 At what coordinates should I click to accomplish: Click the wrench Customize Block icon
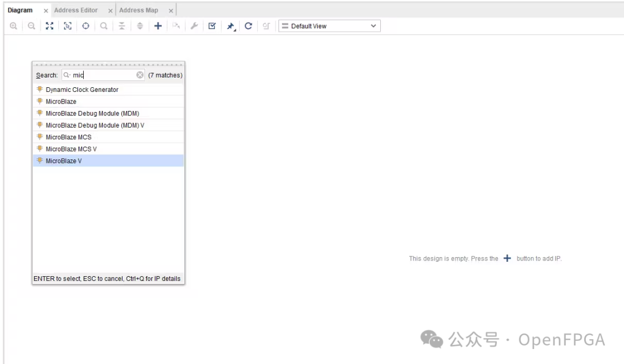(x=194, y=26)
